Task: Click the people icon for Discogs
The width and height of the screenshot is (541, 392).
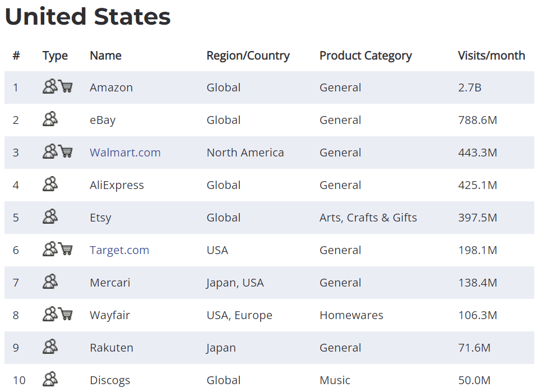Action: (50, 379)
